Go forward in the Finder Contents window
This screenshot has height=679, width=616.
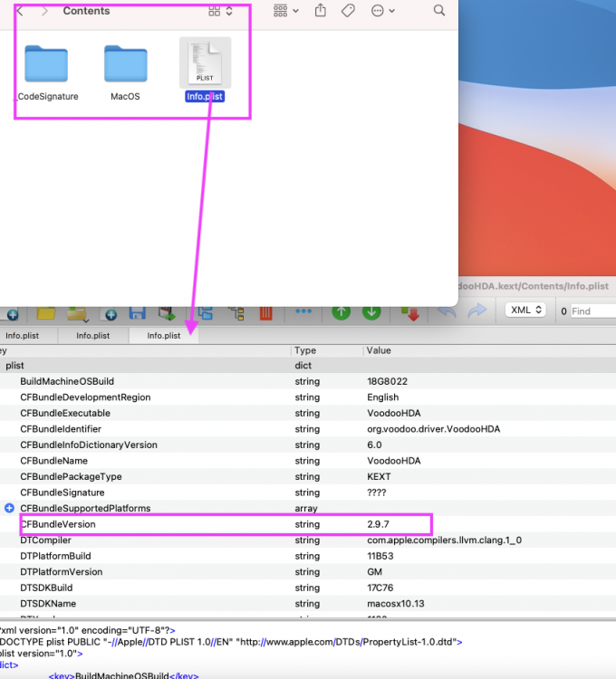[x=44, y=11]
